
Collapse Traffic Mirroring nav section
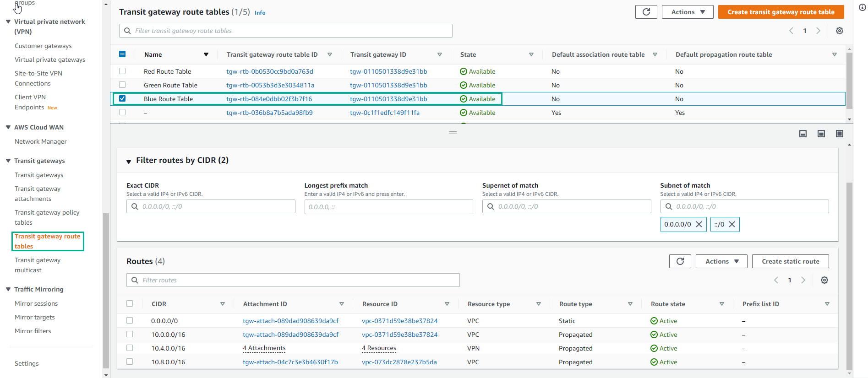pyautogui.click(x=8, y=289)
